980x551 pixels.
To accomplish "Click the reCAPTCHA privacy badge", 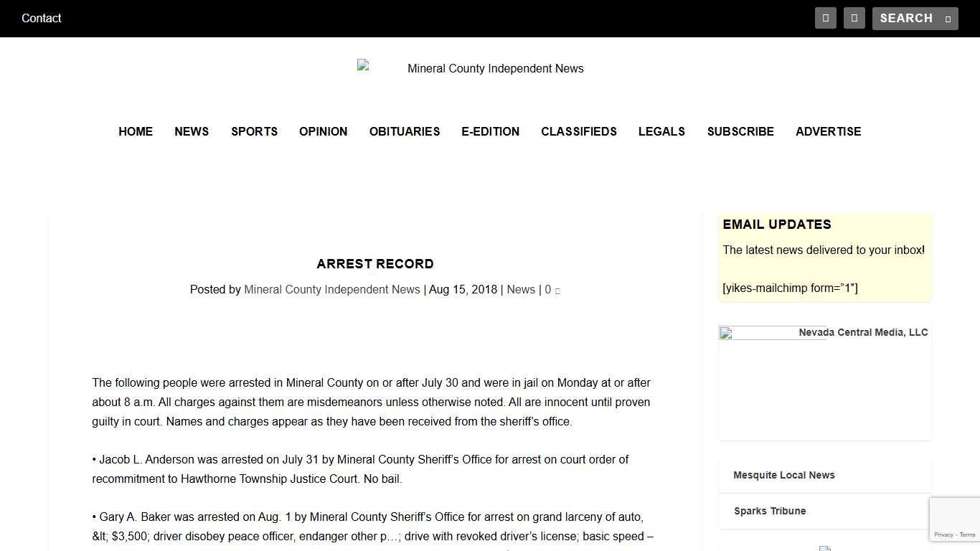I will coord(954,519).
